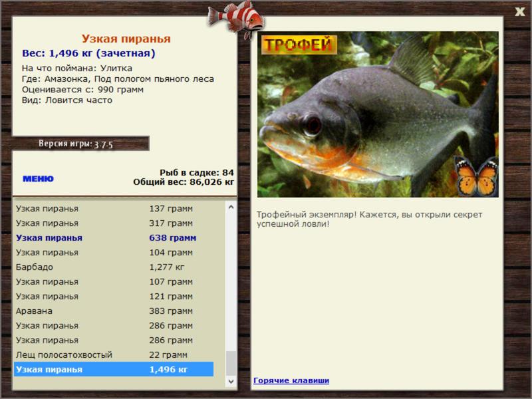Click the Вид: Ловится часто line
Viewport: 532px width, 399px height.
[67, 100]
